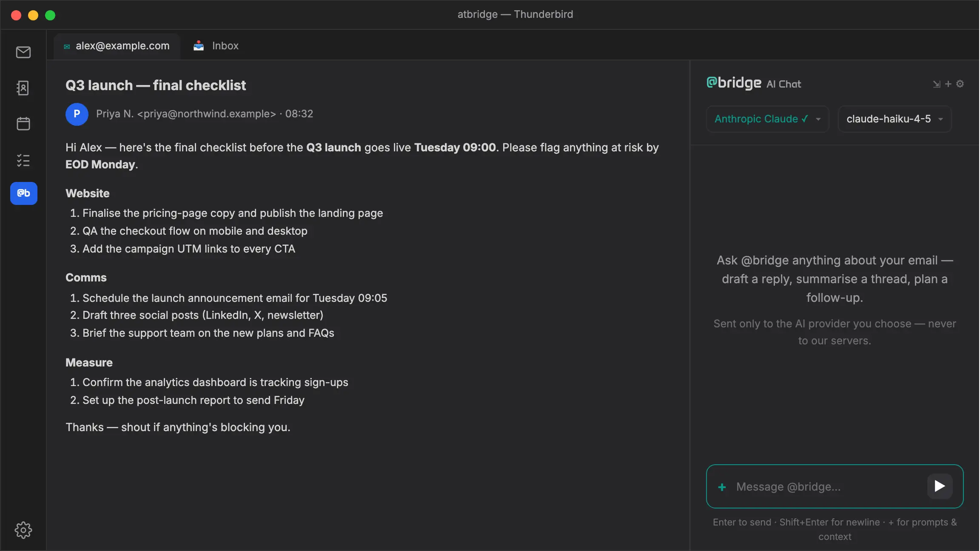
Task: Click the 'AI Chat' label in panel header
Action: (x=783, y=84)
